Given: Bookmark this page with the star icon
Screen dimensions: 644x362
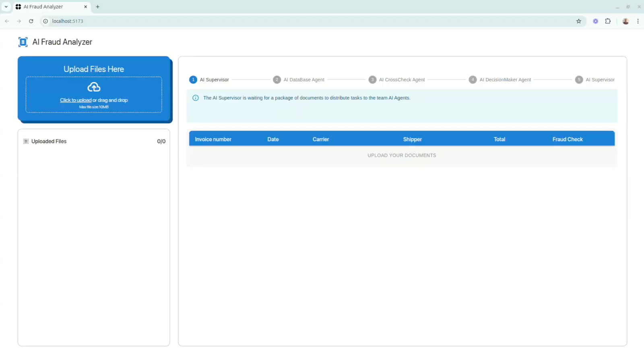Looking at the screenshot, I should pos(579,21).
